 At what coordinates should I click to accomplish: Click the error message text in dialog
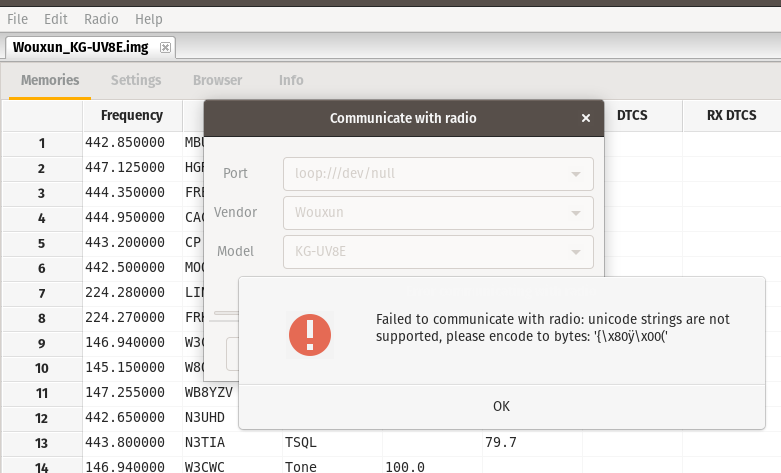pos(552,328)
